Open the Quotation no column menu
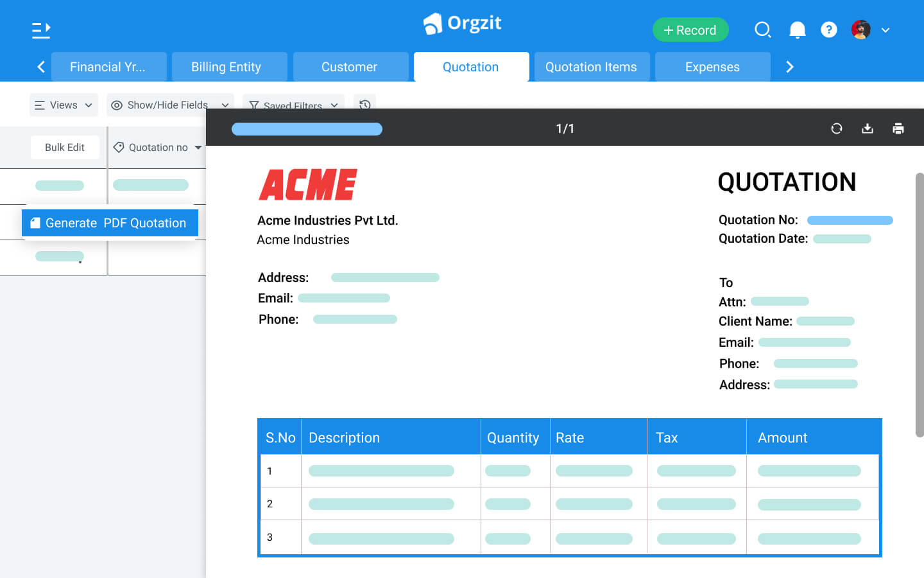This screenshot has height=578, width=924. click(196, 147)
